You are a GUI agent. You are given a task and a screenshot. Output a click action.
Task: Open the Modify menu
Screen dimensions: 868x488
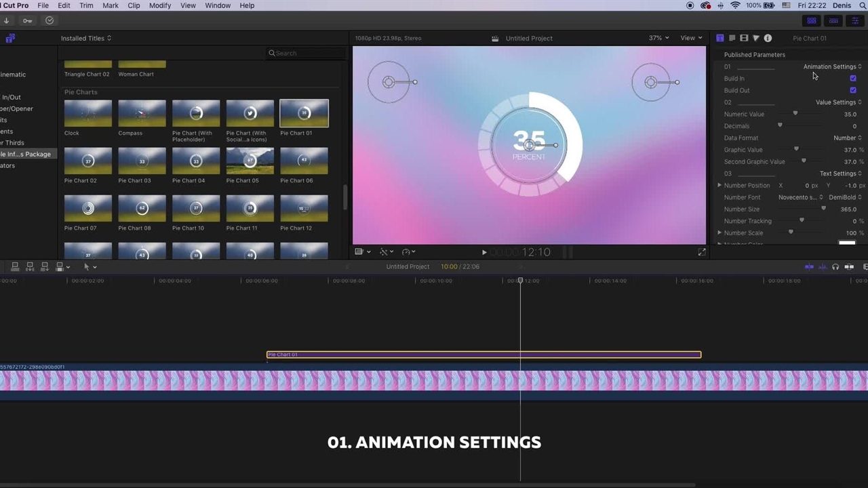pyautogui.click(x=160, y=5)
